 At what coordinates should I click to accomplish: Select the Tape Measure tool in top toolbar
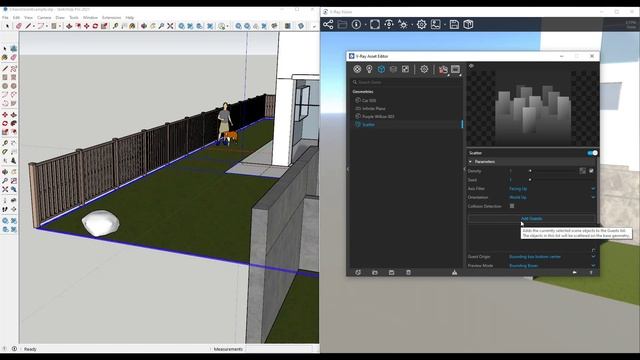click(x=116, y=26)
